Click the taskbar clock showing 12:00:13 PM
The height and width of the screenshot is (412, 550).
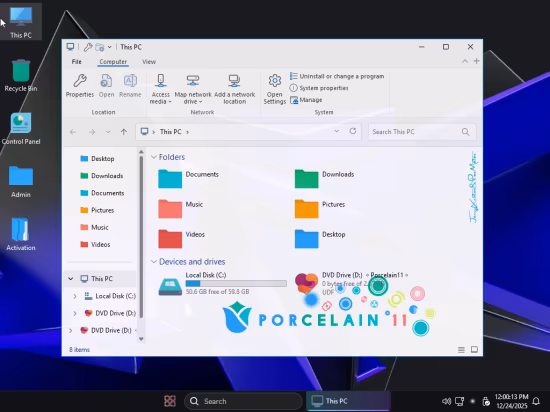(x=511, y=401)
